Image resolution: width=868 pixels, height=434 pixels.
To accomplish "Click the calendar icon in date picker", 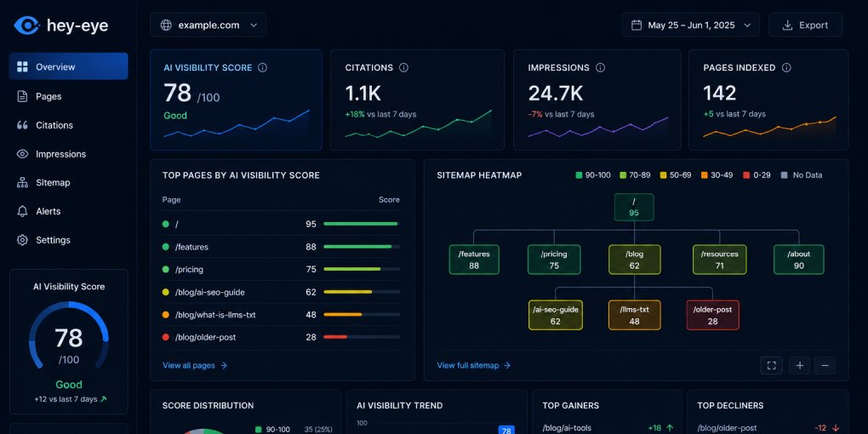I will [637, 25].
